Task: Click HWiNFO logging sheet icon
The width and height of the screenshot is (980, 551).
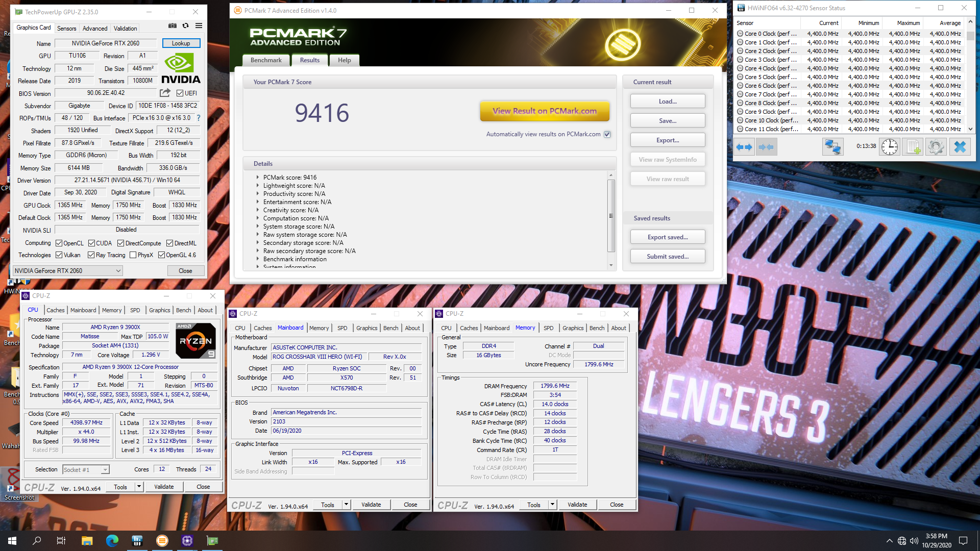Action: click(x=913, y=147)
